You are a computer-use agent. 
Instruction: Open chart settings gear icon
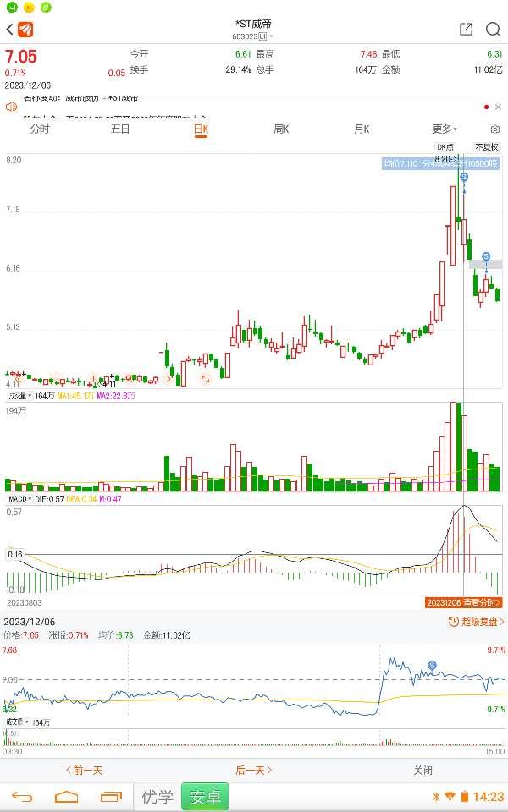(495, 129)
